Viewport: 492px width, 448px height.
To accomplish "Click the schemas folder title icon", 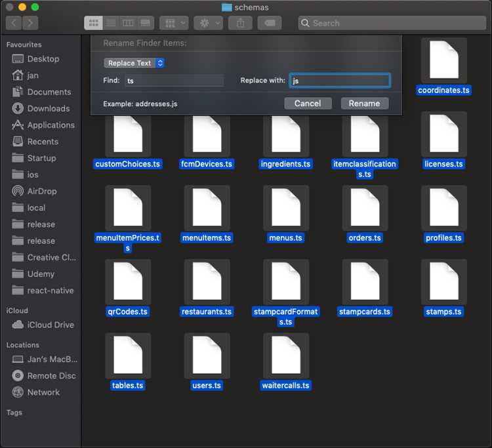I will click(226, 7).
